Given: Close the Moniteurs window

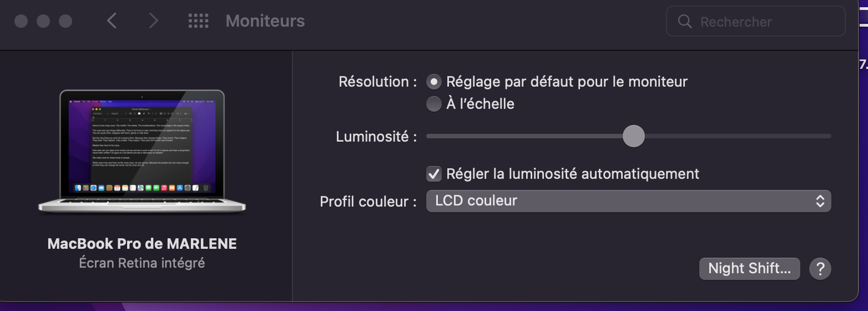Looking at the screenshot, I should (21, 21).
